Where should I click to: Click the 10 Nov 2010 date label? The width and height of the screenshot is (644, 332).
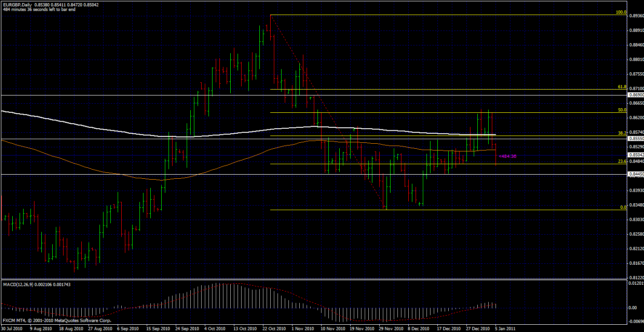332,328
